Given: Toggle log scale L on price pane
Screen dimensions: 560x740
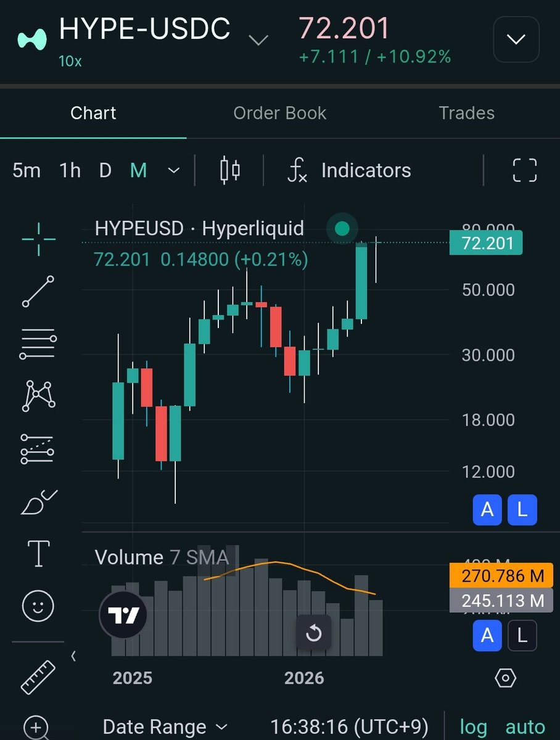Looking at the screenshot, I should [x=522, y=510].
